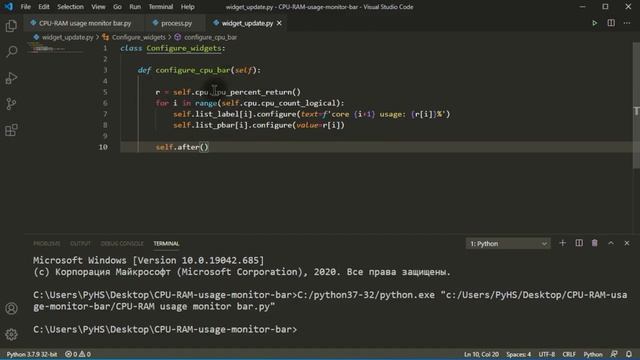This screenshot has height=360, width=640.
Task: Click 'for i in range' on line 6
Action: (x=186, y=103)
